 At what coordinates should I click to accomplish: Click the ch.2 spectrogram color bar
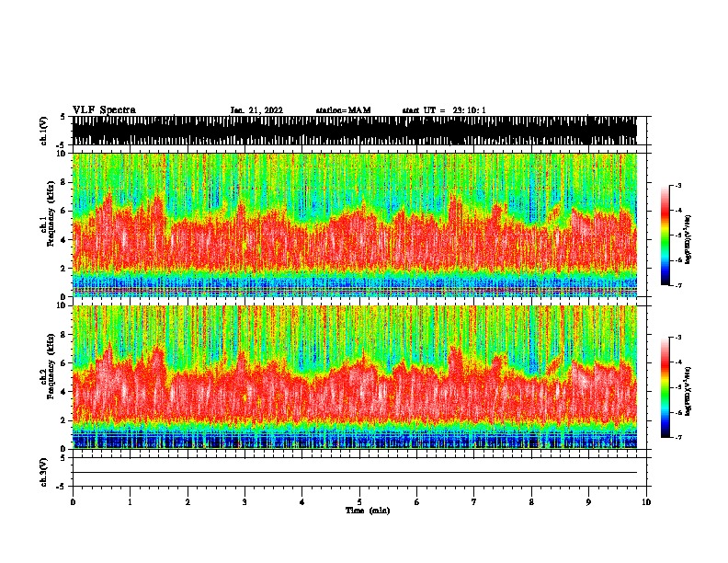click(665, 387)
